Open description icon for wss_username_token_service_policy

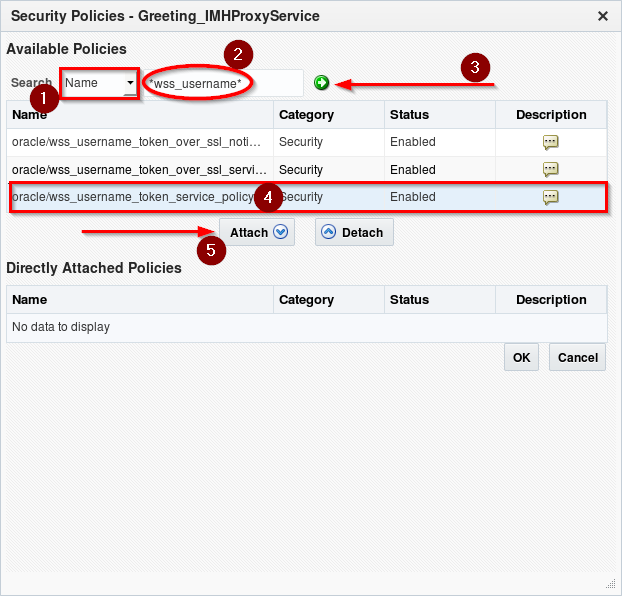(550, 197)
